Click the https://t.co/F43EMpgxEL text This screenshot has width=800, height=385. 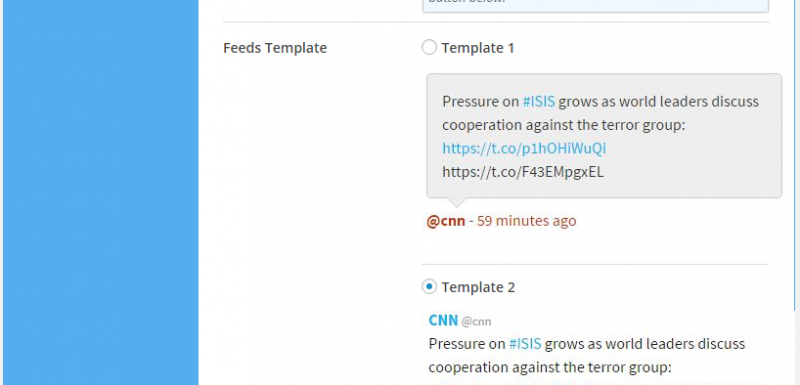[522, 172]
